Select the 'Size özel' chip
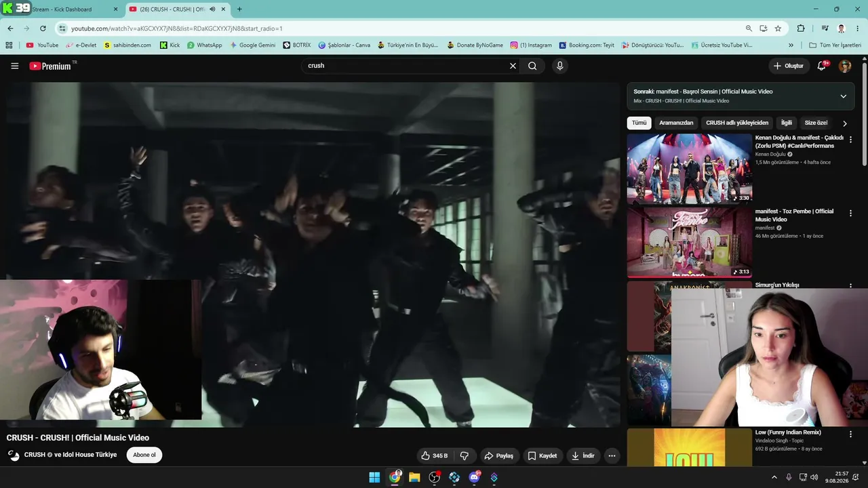This screenshot has width=868, height=488. 816,123
